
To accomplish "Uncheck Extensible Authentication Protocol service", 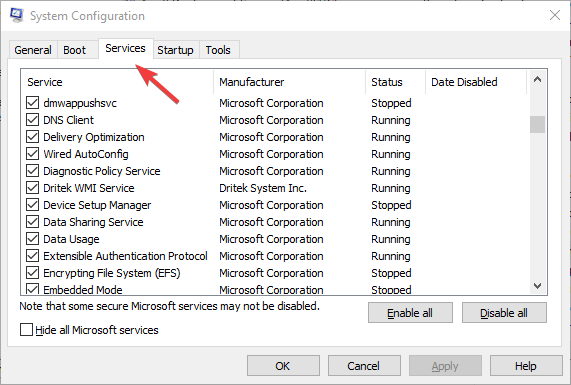I will 32,256.
